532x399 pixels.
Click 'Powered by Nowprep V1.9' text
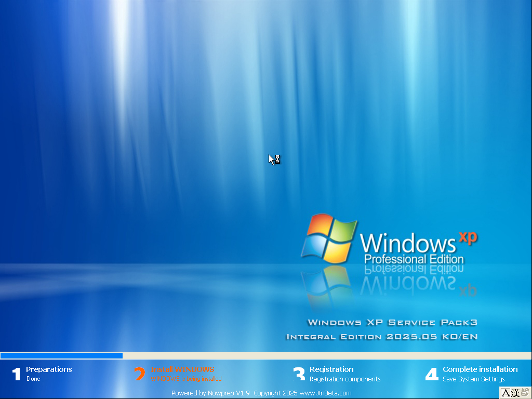[210, 393]
